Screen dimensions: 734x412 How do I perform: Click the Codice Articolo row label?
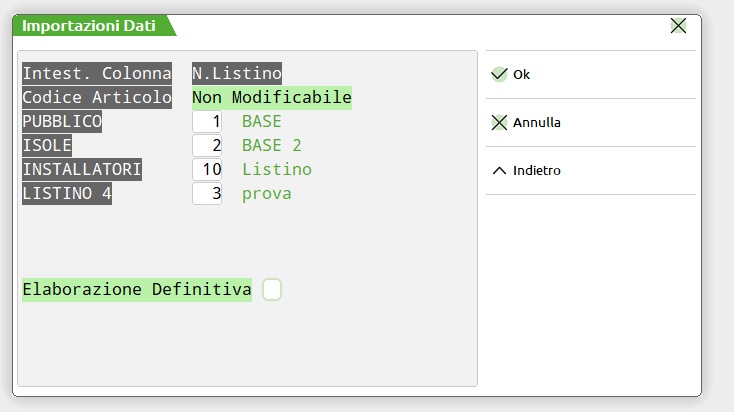click(x=97, y=98)
